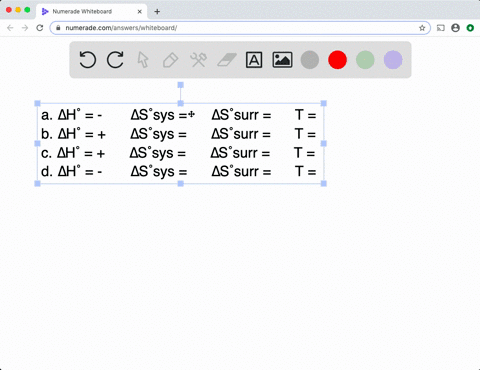Click the top-left text box resize handle

[x=37, y=103]
